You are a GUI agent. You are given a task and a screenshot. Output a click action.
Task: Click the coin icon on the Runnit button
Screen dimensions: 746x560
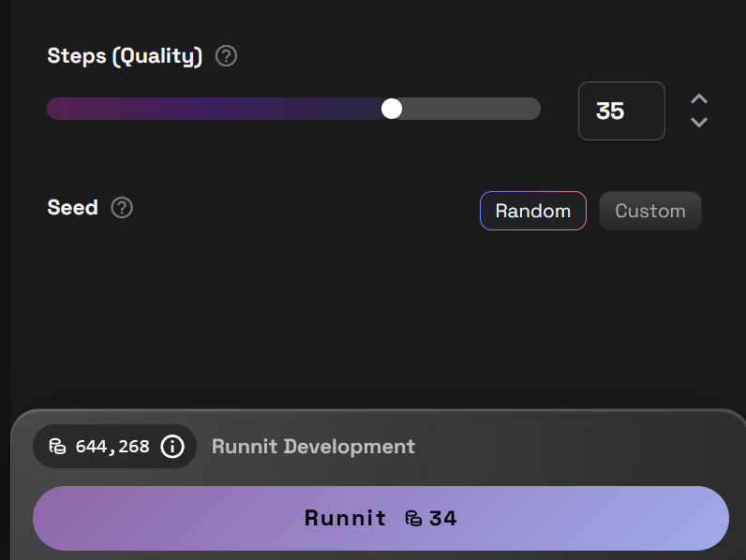point(413,518)
